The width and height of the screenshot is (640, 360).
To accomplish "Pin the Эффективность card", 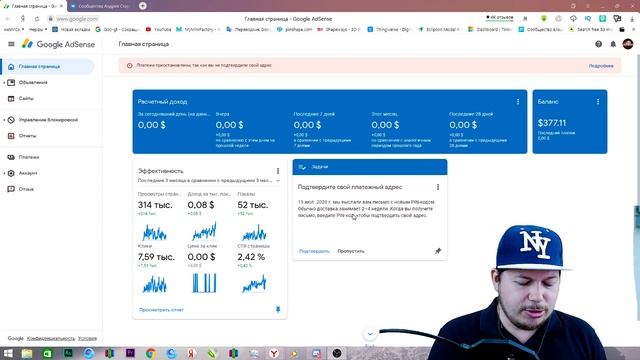I will (x=278, y=310).
